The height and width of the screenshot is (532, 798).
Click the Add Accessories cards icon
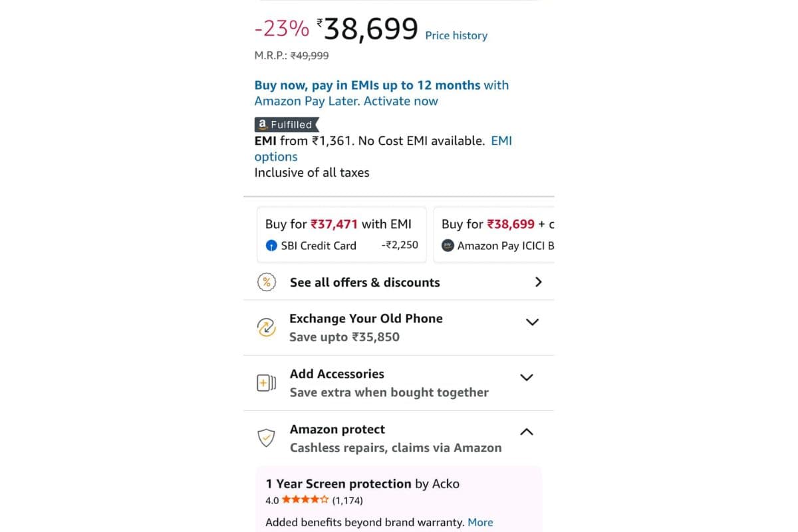coord(266,382)
